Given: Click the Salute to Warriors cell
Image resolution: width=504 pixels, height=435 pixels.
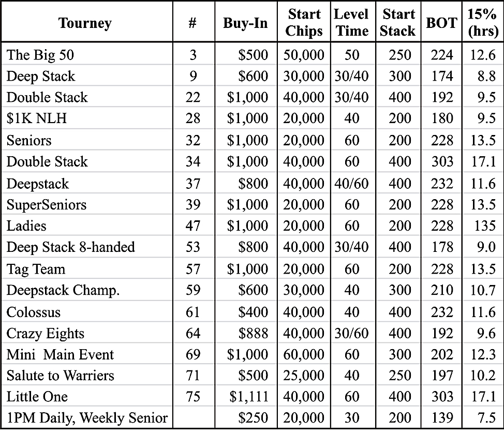Looking at the screenshot, I should 61,376.
